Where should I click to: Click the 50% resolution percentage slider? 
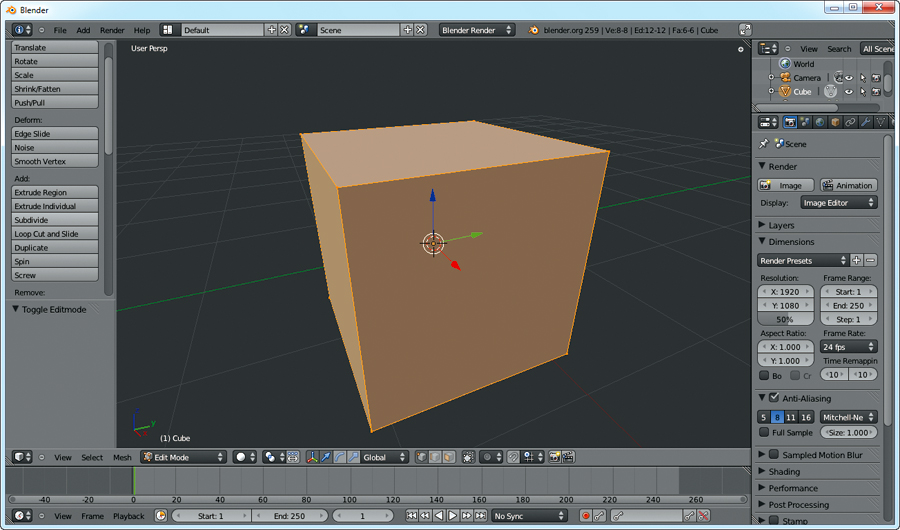click(x=785, y=319)
